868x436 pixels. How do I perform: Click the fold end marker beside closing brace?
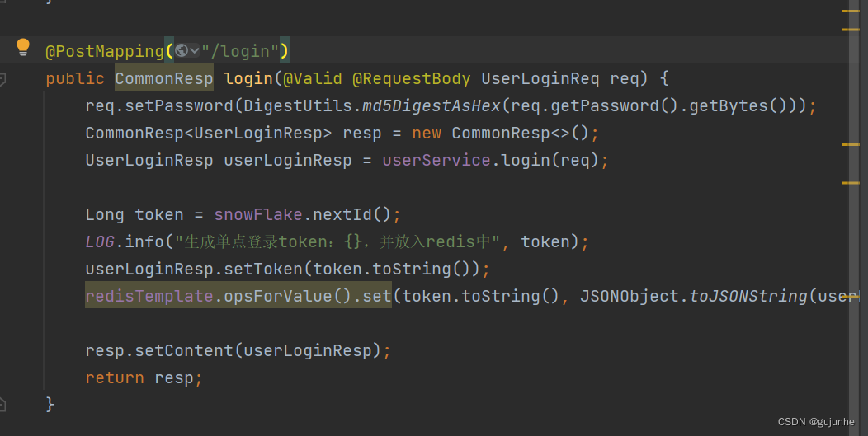click(x=2, y=405)
